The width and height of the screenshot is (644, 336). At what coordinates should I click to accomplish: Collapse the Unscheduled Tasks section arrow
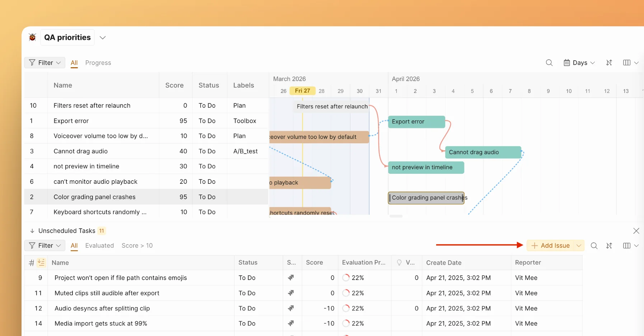pos(32,231)
